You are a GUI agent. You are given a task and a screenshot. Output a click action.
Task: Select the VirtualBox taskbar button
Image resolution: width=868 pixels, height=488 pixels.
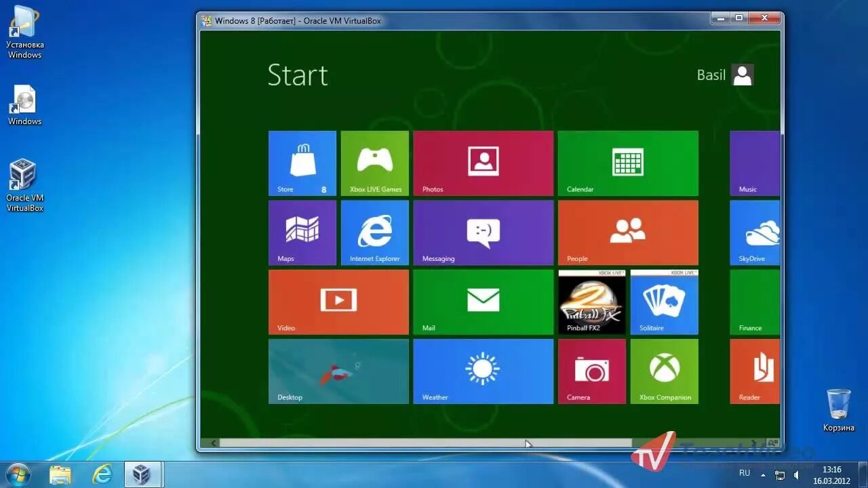coord(142,474)
